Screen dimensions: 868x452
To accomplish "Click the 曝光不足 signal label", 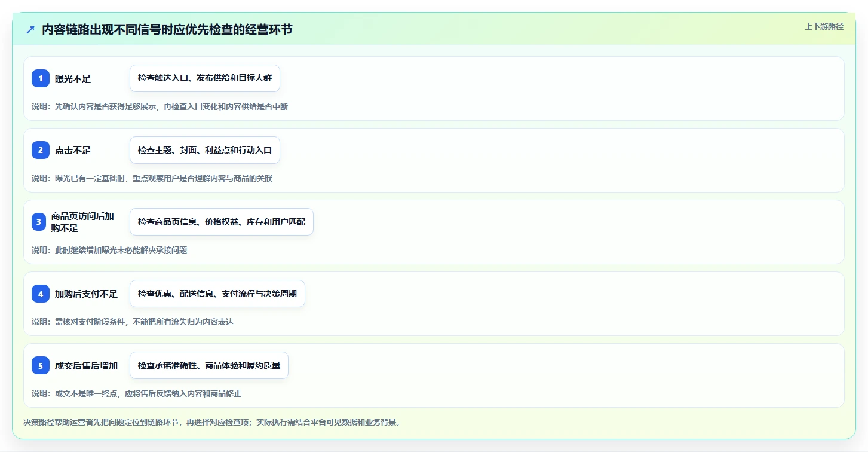I will 73,78.
